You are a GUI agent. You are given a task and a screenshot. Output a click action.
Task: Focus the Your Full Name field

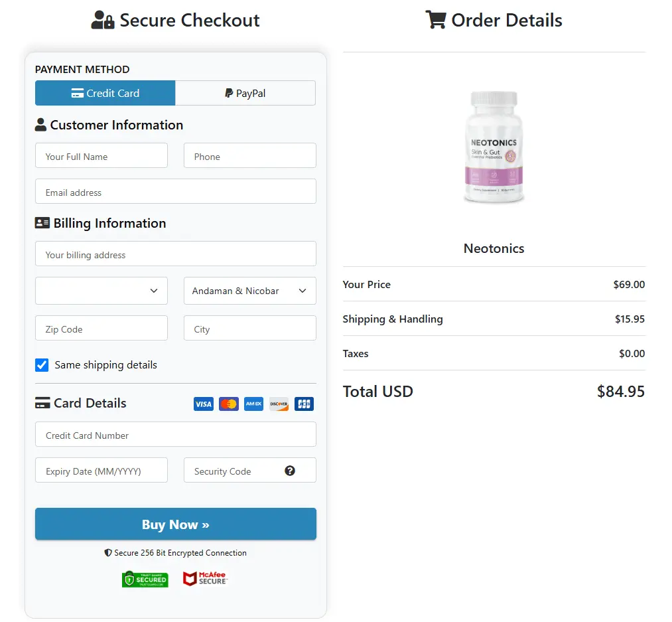pos(101,157)
